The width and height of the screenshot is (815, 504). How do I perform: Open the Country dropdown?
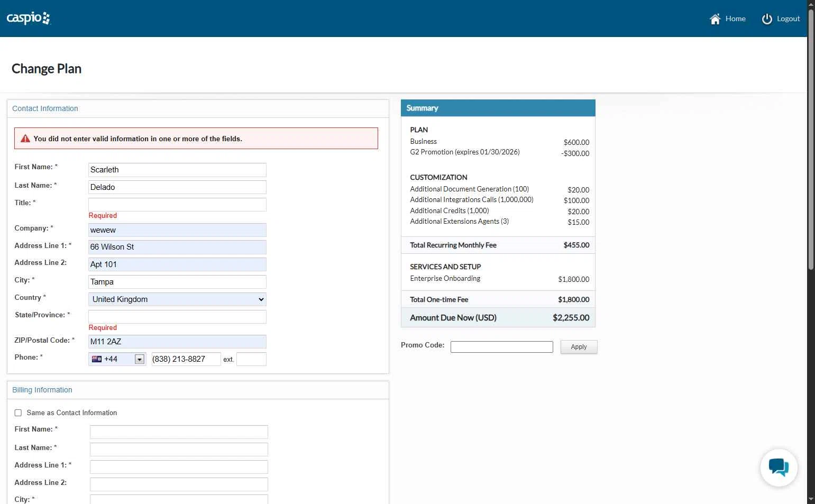[177, 299]
